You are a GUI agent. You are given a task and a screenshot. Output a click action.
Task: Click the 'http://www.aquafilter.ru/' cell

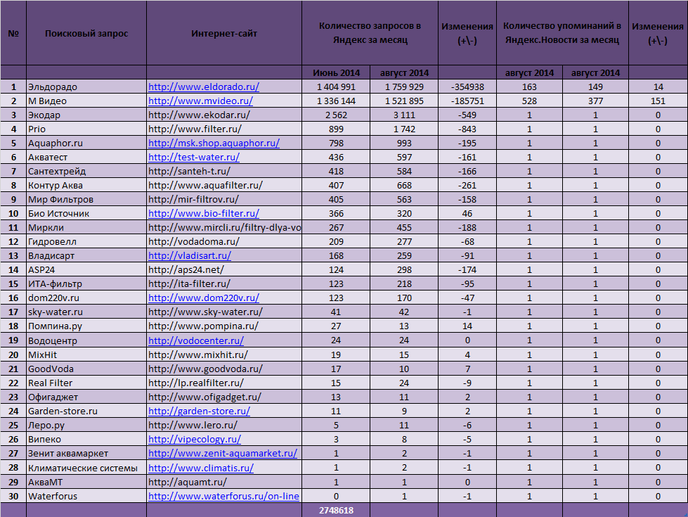pos(224,185)
